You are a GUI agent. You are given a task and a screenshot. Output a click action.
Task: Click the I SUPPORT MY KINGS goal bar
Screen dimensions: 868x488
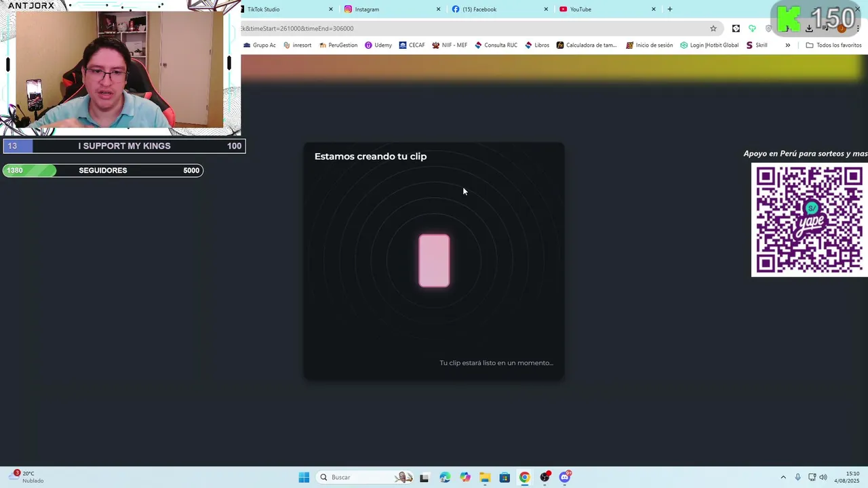point(124,146)
